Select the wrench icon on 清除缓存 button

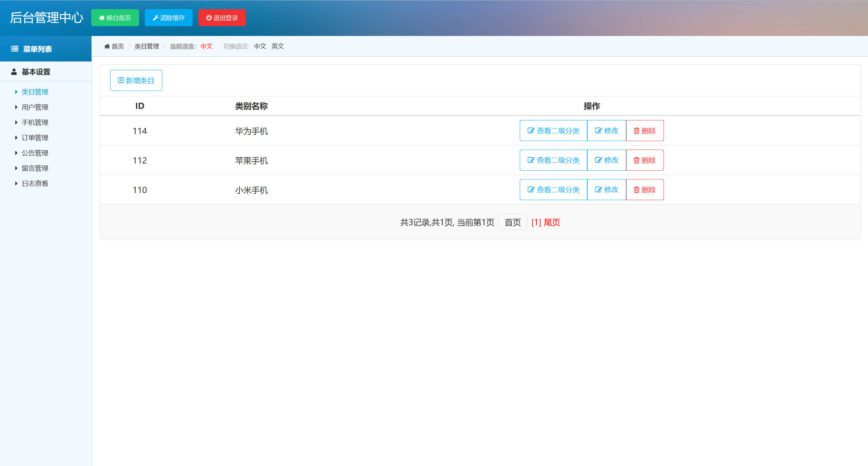pos(156,18)
